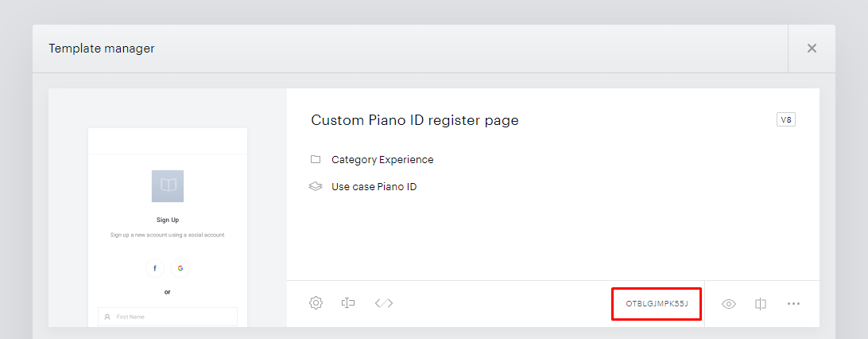Preview template with the eye icon

(x=728, y=303)
